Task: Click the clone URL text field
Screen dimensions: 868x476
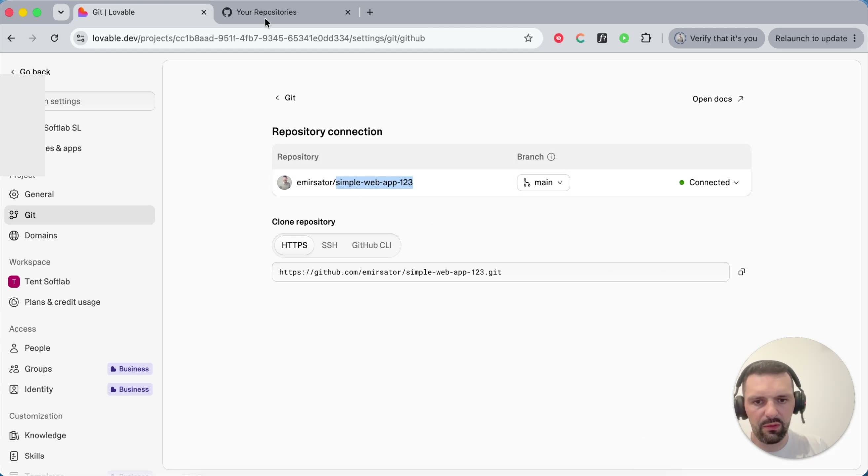Action: click(x=500, y=272)
